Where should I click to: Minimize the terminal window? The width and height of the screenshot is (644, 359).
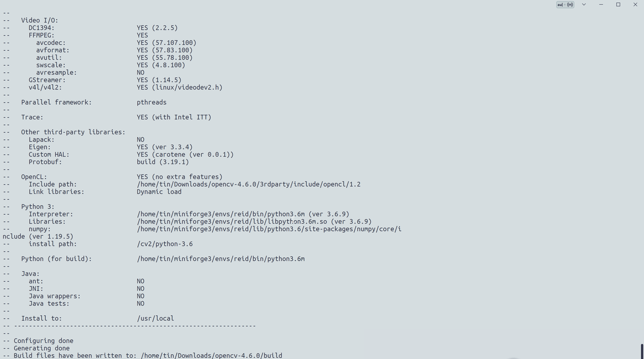(x=601, y=5)
